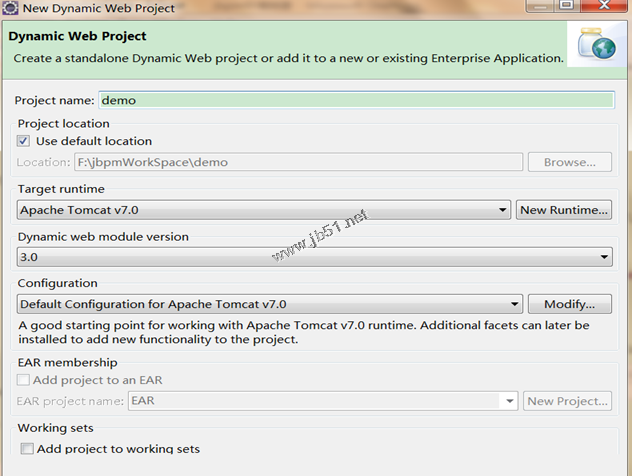Click the Configuration group label
The image size is (632, 476).
pos(57,283)
